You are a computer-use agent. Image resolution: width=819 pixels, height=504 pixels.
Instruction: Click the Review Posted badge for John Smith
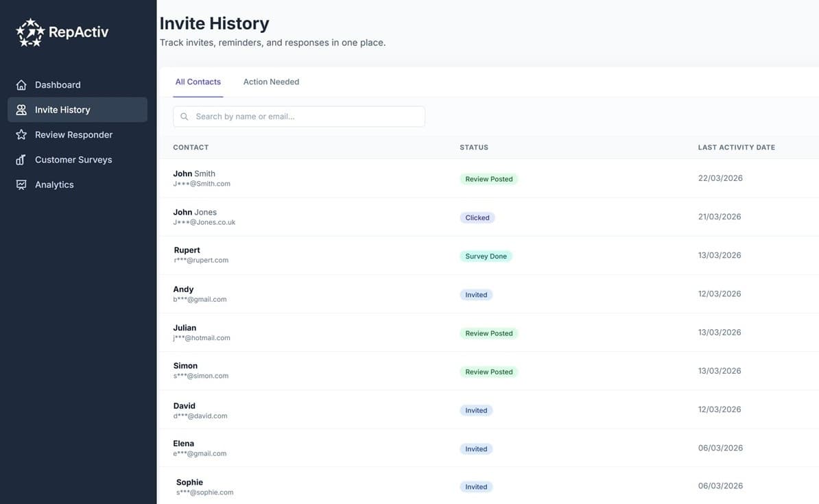(489, 177)
